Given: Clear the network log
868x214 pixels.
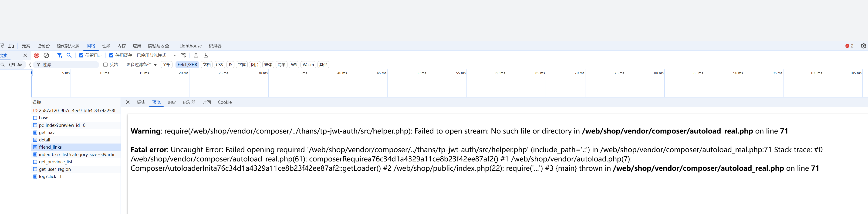Looking at the screenshot, I should (x=47, y=55).
